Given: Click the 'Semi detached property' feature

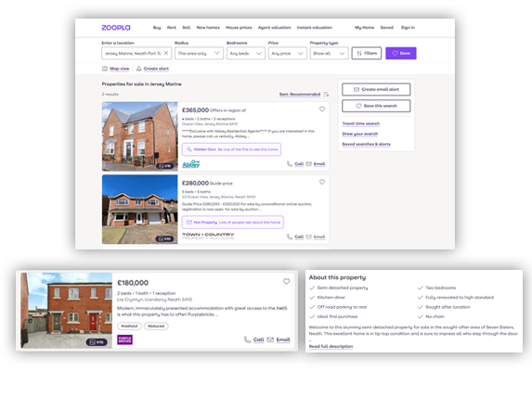Looking at the screenshot, I should (343, 288).
